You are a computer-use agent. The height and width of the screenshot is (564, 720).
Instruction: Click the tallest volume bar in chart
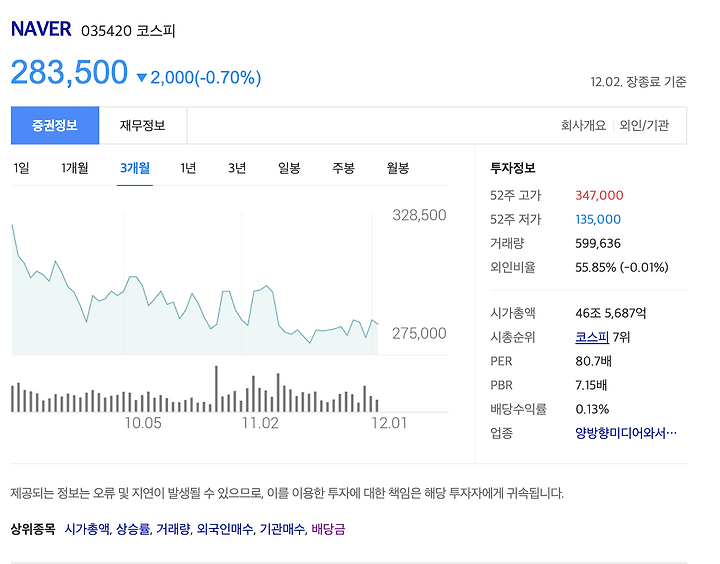pos(216,389)
